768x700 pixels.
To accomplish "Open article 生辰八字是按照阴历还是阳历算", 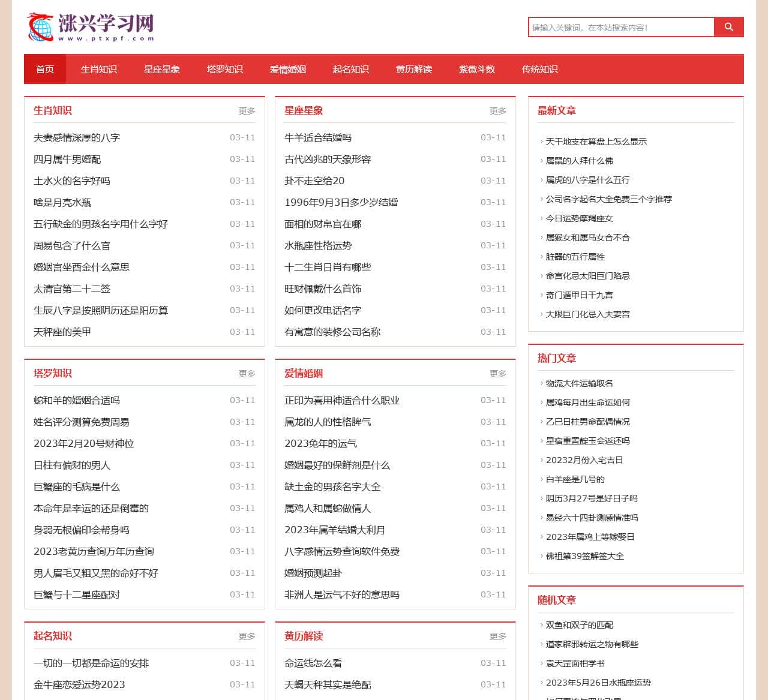I will 101,310.
